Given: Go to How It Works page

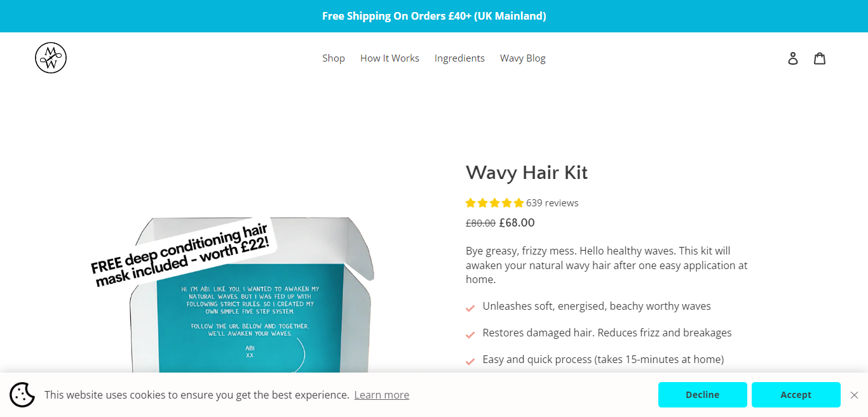Looking at the screenshot, I should 390,58.
